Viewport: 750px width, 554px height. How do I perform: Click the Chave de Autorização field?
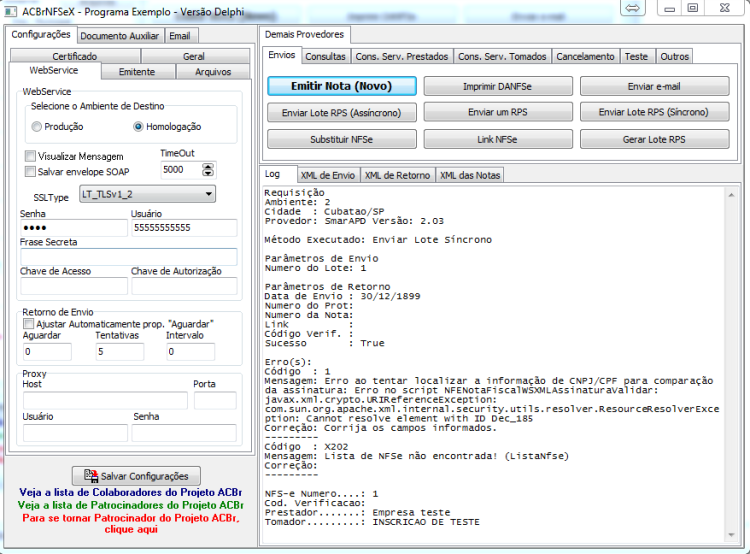[x=184, y=286]
